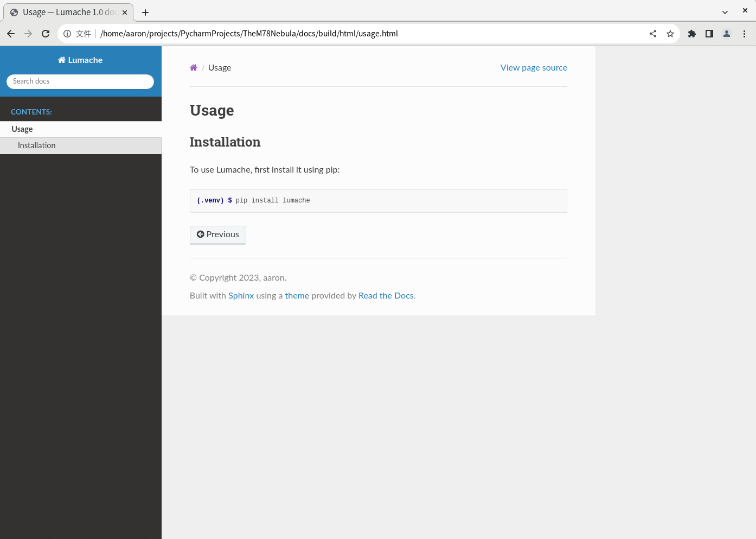Open View page source link
The height and width of the screenshot is (539, 756).
(534, 68)
